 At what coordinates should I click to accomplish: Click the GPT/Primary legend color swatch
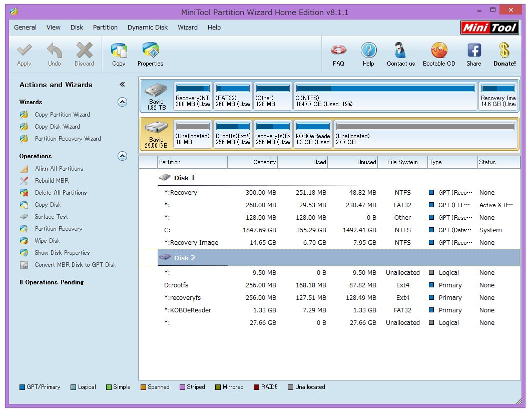[23, 387]
